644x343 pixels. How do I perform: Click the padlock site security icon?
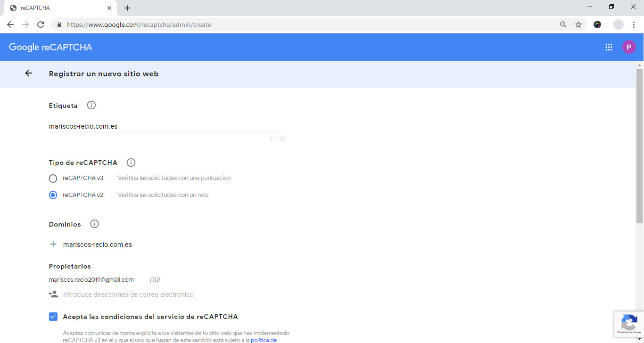pyautogui.click(x=59, y=24)
